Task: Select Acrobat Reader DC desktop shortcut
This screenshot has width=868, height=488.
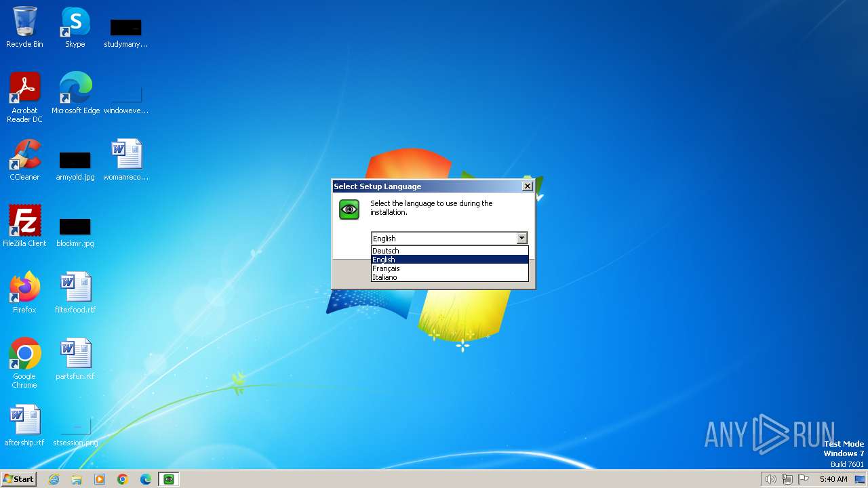Action: coord(24,97)
